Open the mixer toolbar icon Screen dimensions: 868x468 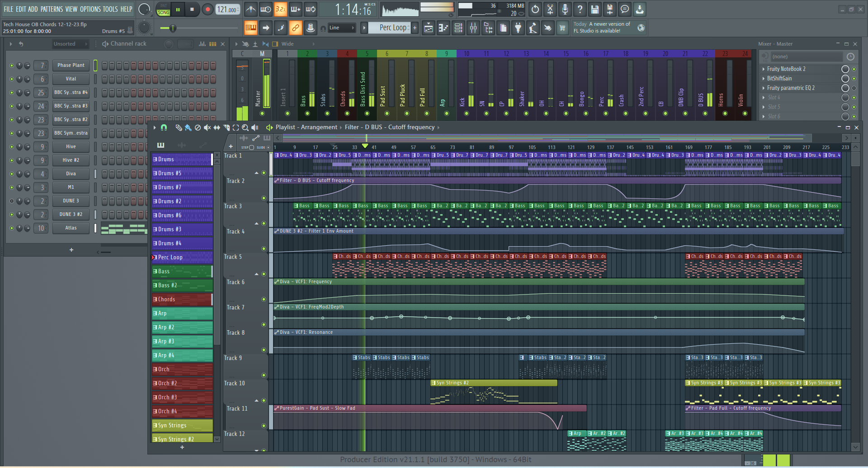[473, 28]
